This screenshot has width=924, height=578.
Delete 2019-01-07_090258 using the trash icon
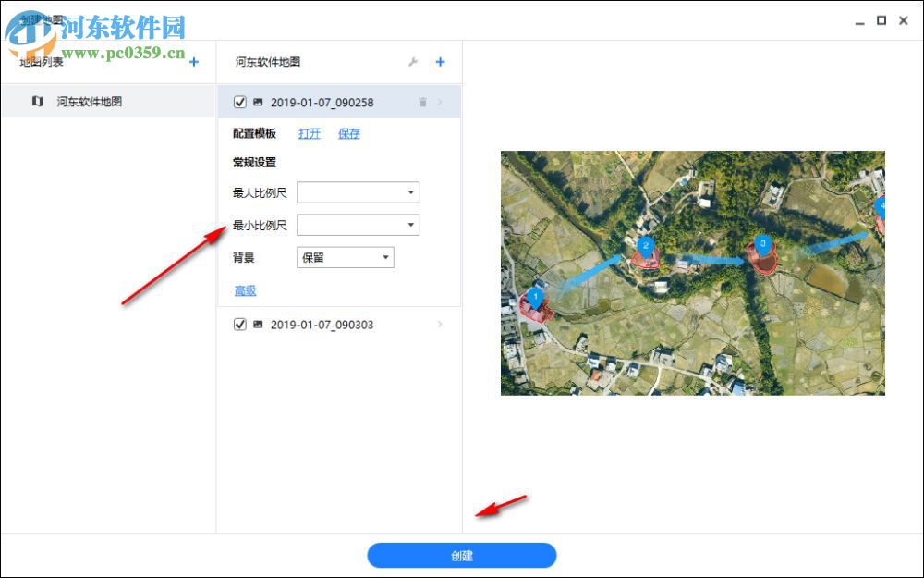(423, 103)
